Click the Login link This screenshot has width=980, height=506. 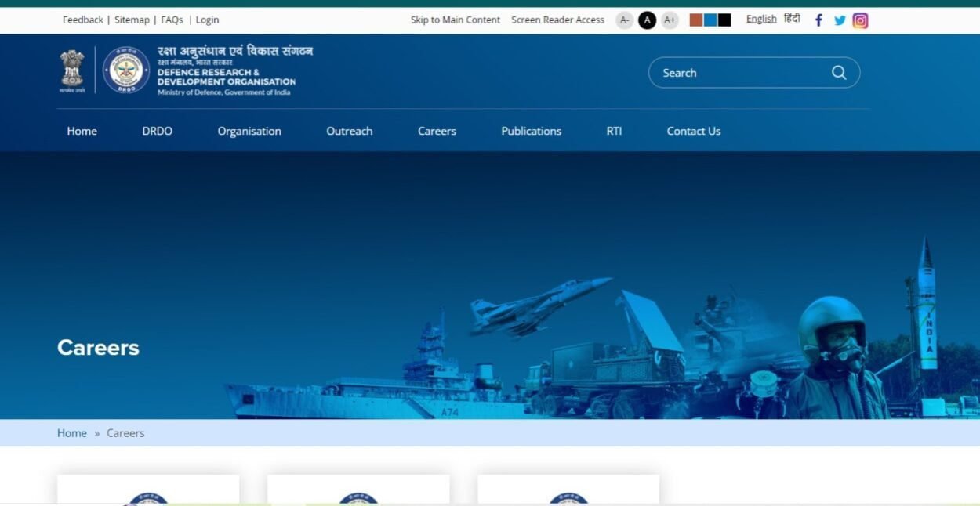207,20
